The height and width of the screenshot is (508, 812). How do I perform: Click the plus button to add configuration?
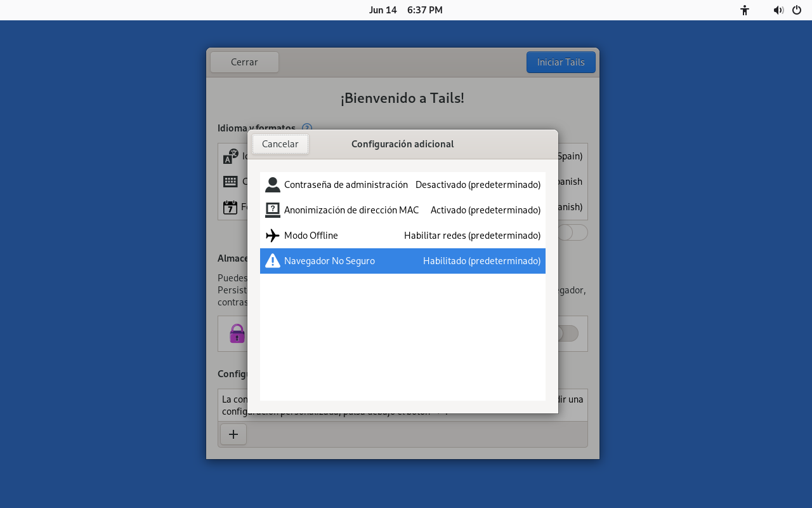pos(233,434)
